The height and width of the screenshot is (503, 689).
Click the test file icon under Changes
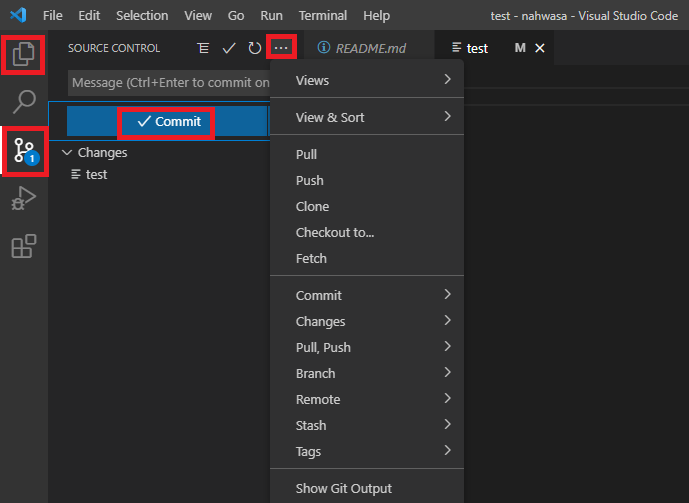pyautogui.click(x=76, y=174)
